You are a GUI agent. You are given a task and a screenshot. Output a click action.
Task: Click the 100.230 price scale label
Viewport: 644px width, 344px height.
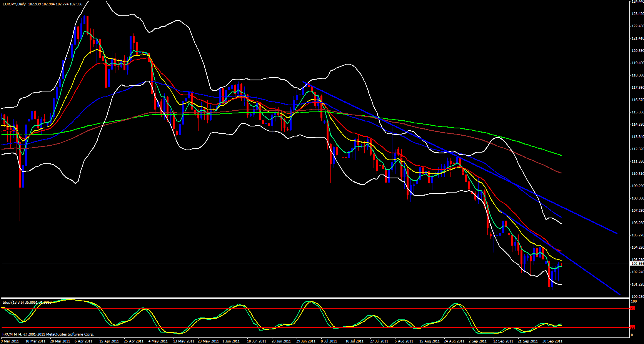[637, 297]
